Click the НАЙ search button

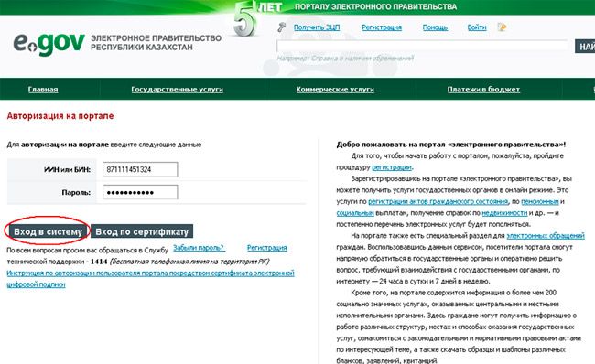tap(586, 47)
